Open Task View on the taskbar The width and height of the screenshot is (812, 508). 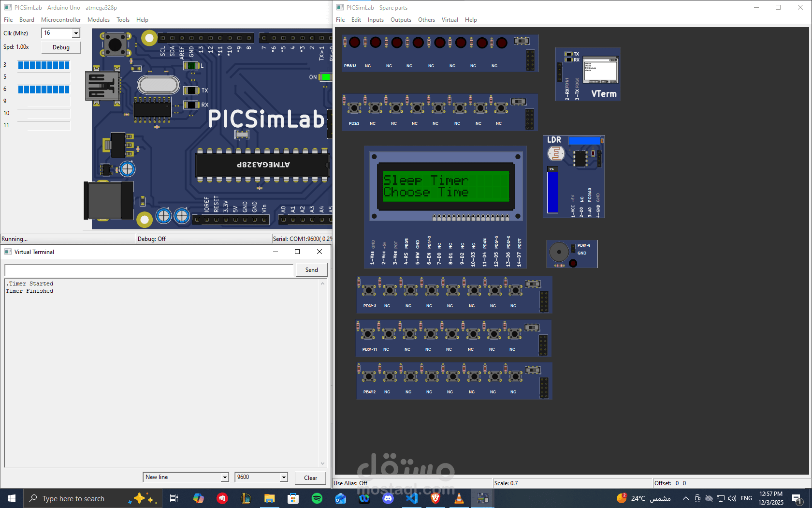[x=174, y=498]
